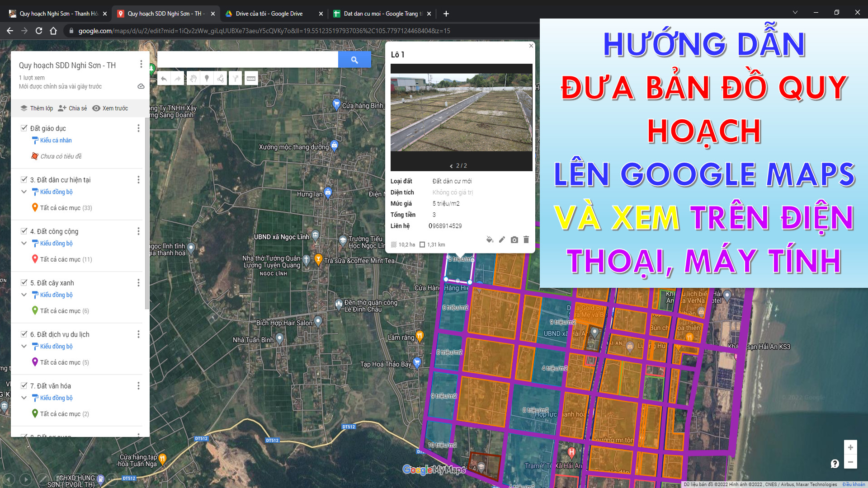Toggle the 4. Đất công cộng layer checkbox
Image resolution: width=868 pixels, height=488 pixels.
(x=24, y=231)
